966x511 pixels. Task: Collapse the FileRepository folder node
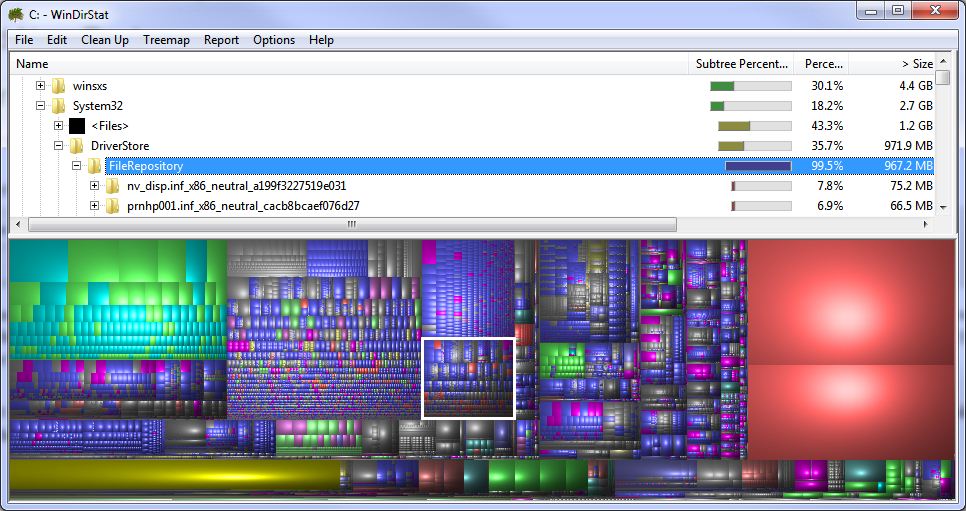pyautogui.click(x=76, y=166)
